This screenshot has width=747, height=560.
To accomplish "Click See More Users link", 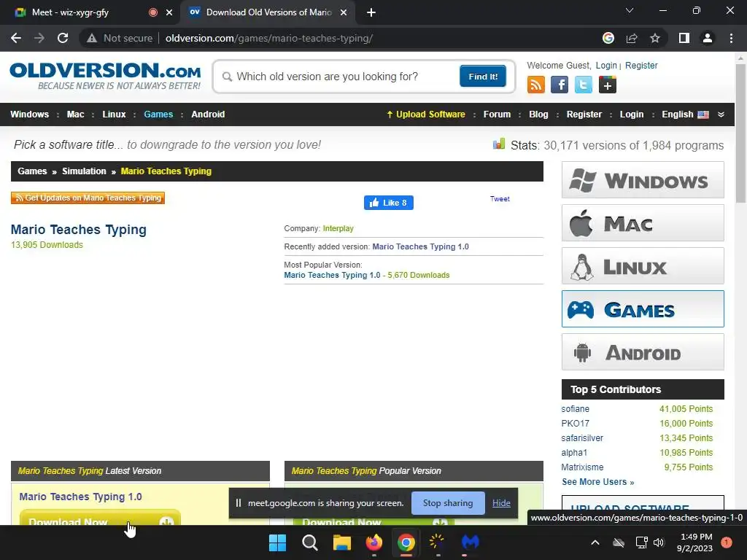I will click(x=598, y=481).
